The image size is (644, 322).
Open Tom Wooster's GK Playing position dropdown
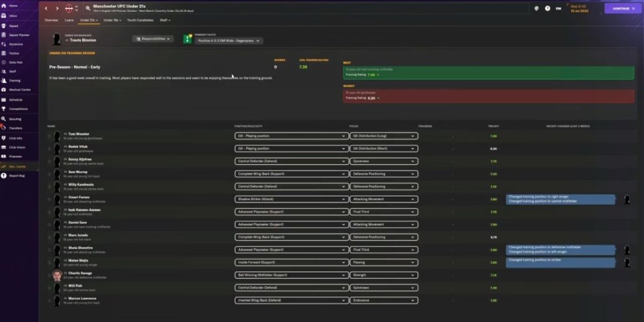(291, 136)
